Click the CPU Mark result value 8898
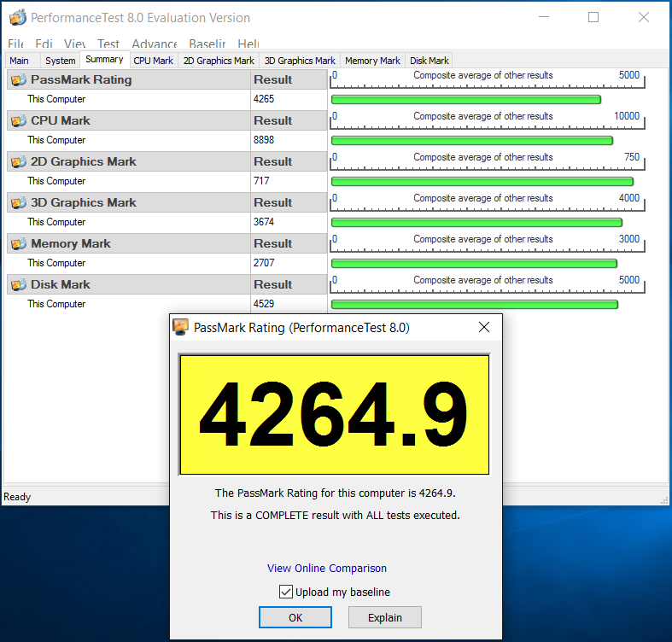 click(x=264, y=140)
